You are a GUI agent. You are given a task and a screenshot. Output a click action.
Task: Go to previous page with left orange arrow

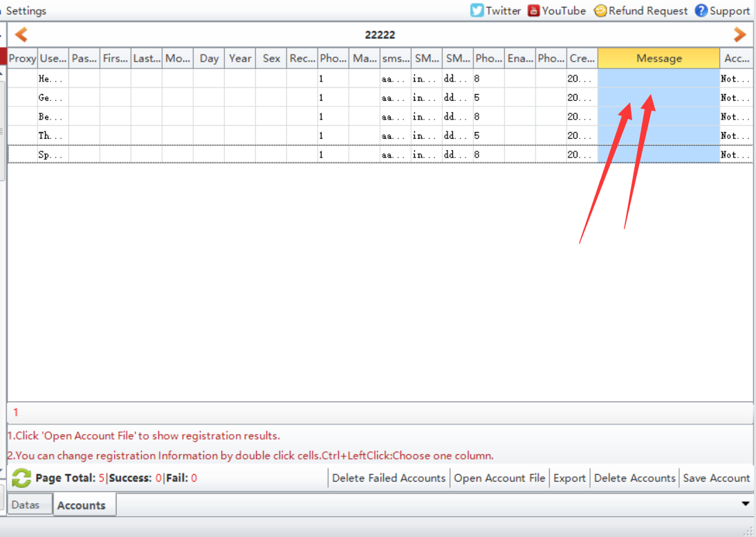tap(21, 35)
